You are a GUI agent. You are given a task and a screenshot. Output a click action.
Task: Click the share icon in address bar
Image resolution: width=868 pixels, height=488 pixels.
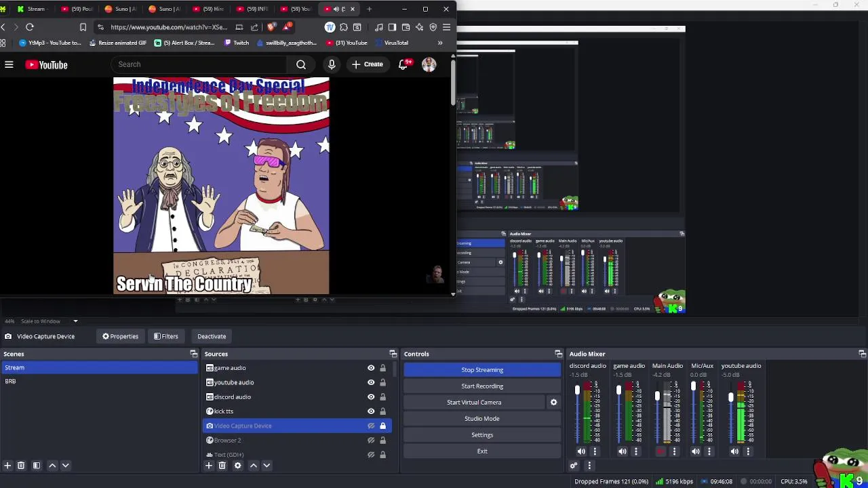(254, 27)
